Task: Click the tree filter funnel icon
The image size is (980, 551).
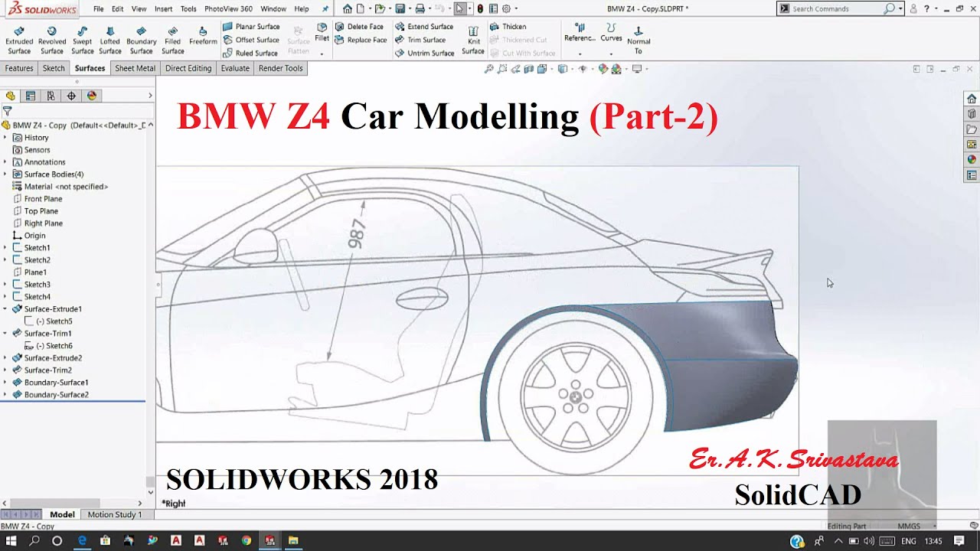Action: tap(7, 111)
